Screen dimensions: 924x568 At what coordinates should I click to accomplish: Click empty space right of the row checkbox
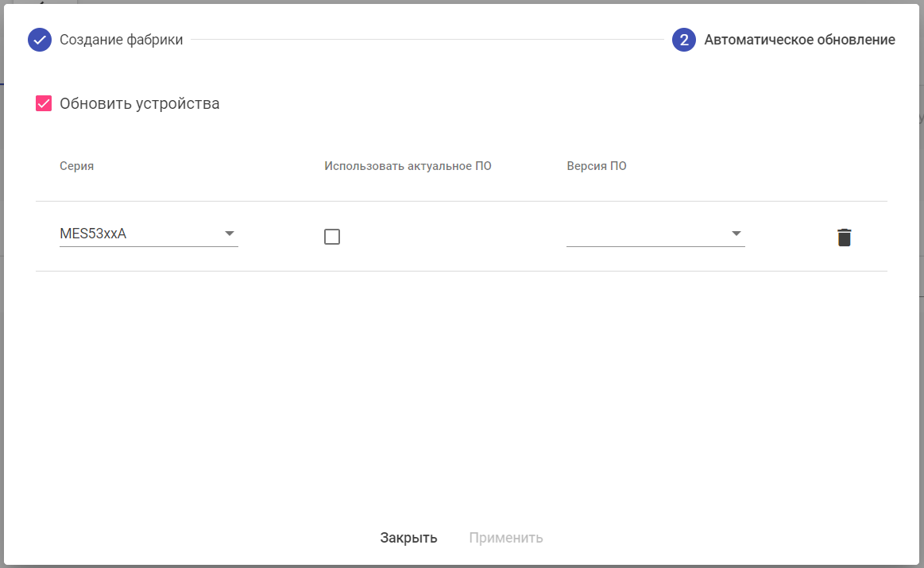pyautogui.click(x=445, y=237)
